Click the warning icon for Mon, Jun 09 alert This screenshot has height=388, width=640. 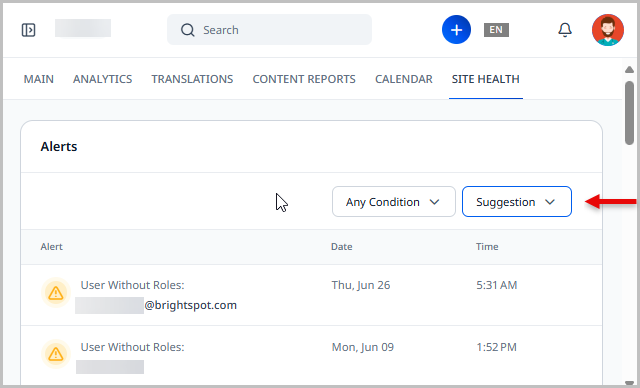(x=56, y=354)
